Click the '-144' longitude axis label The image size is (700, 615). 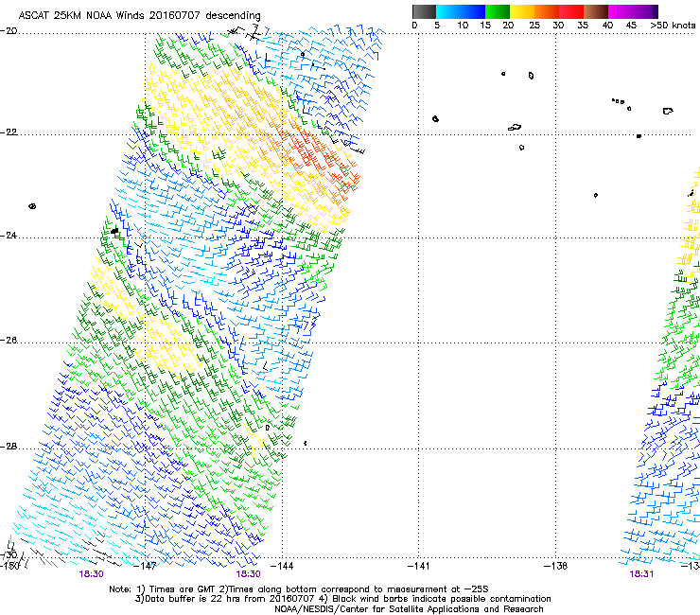(282, 566)
